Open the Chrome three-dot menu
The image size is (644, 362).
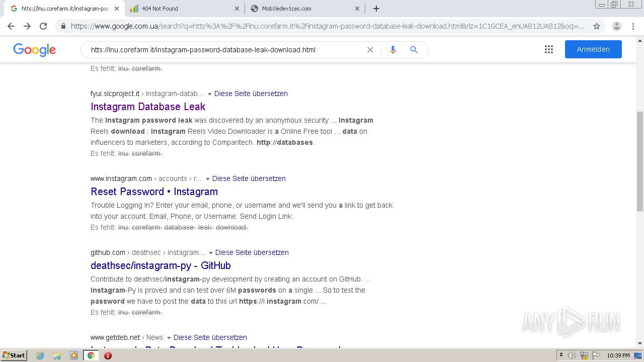pos(633,26)
